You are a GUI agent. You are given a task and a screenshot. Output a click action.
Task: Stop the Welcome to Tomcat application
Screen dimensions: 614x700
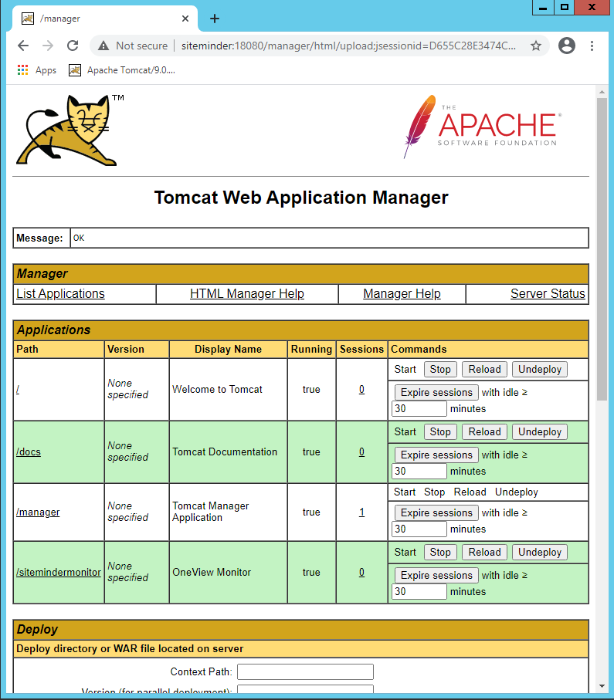(x=440, y=369)
